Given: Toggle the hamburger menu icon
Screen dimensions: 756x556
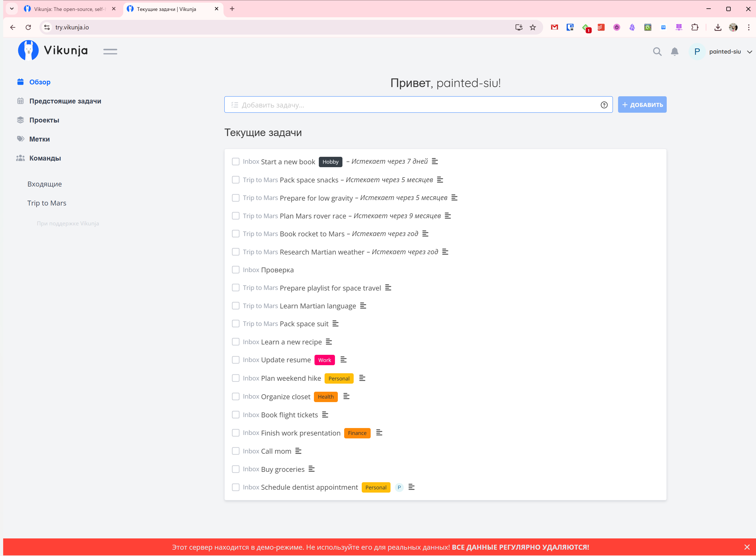Looking at the screenshot, I should (110, 52).
